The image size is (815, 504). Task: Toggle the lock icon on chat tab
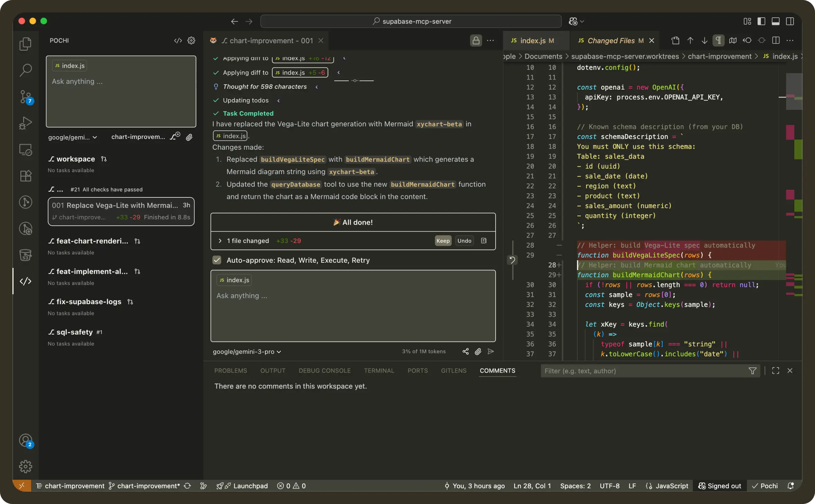(476, 40)
